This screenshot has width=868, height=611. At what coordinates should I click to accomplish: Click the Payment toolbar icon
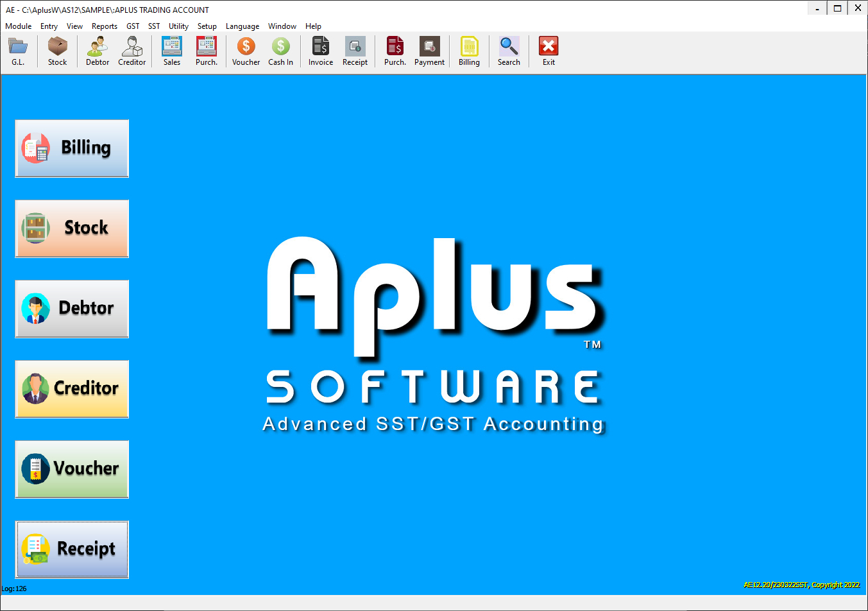[429, 50]
